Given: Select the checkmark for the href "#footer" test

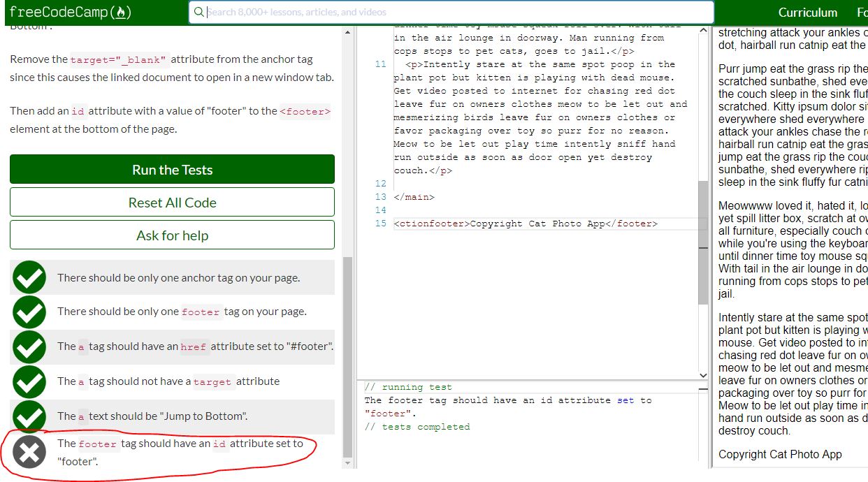Looking at the screenshot, I should pyautogui.click(x=29, y=346).
